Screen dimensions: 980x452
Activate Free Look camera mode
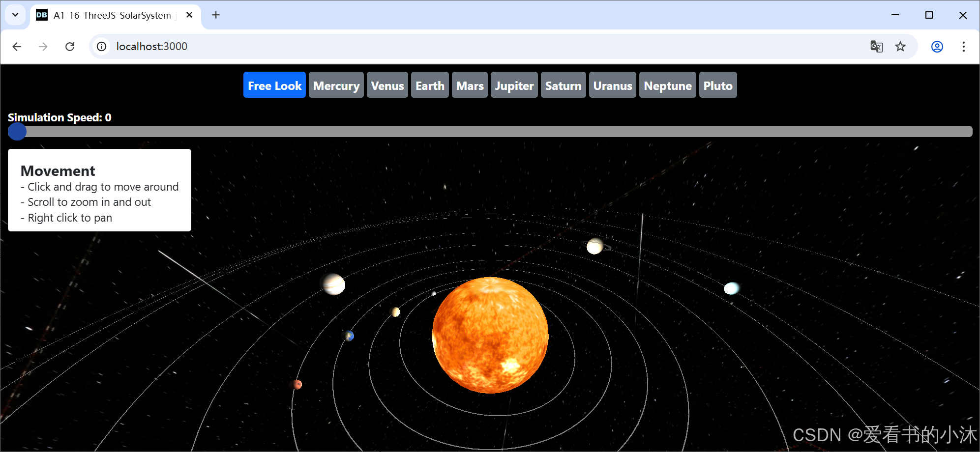click(274, 85)
